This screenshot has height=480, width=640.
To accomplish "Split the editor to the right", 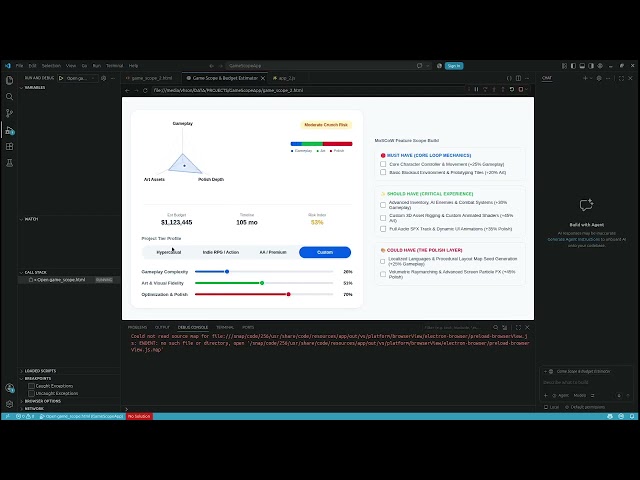I will (518, 78).
